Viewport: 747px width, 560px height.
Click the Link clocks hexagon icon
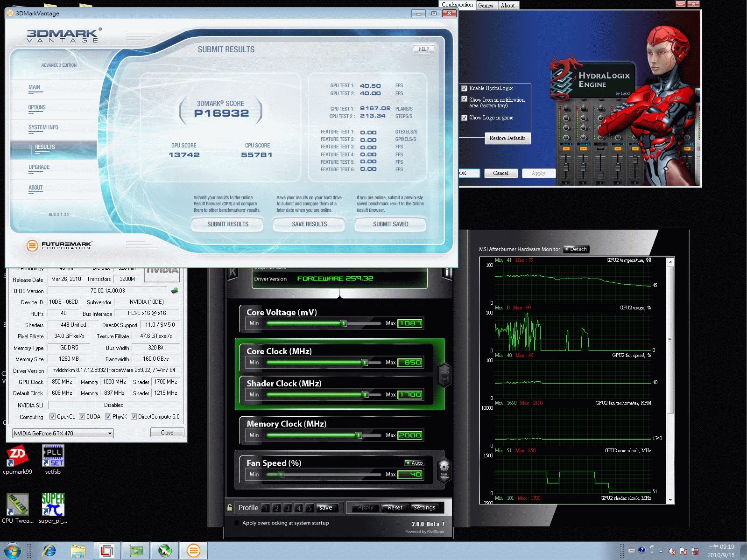(444, 374)
